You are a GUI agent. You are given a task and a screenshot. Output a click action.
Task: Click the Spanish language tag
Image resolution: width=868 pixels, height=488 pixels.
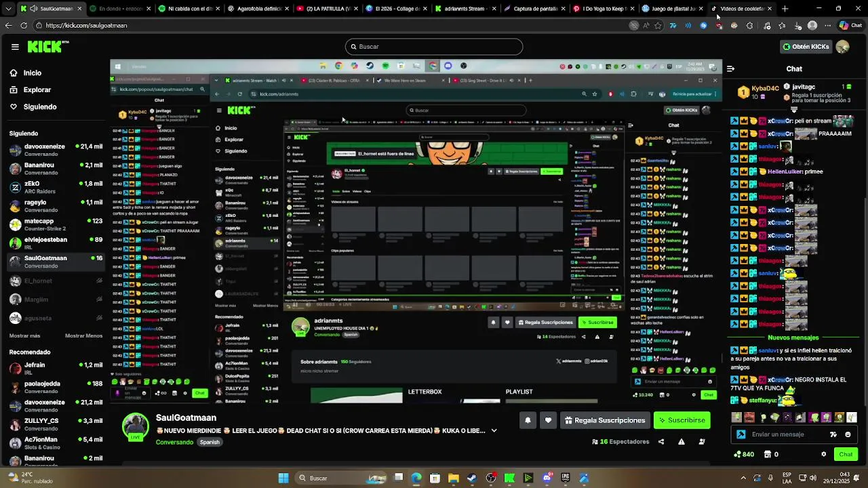[x=210, y=443]
